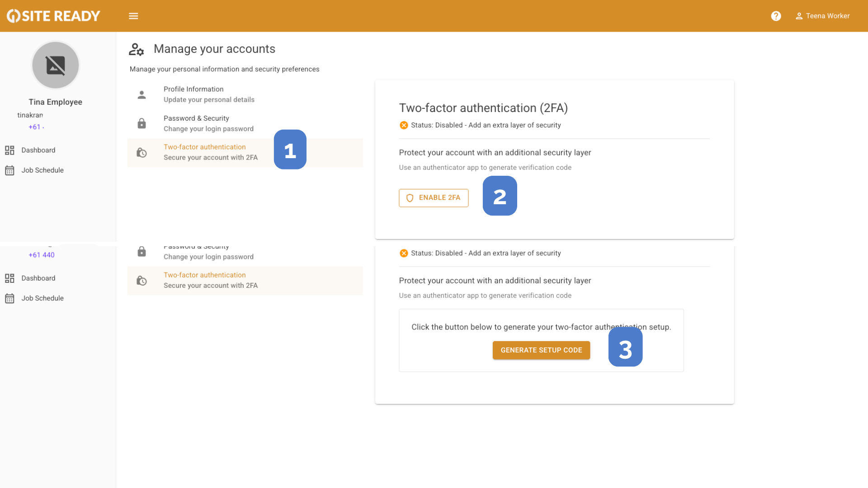Screen dimensions: 868x488
Task: Open the upper Password & Security section
Action: click(208, 123)
